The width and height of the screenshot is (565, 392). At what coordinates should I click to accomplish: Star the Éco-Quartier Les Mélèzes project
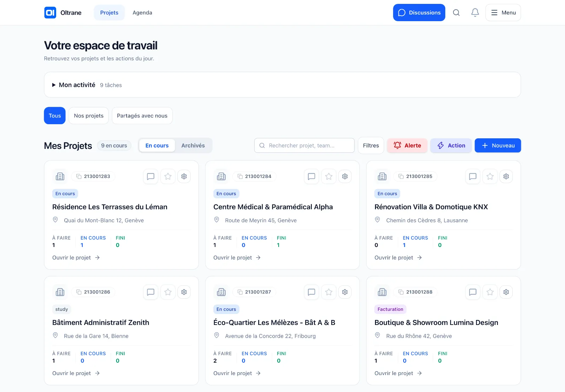point(329,292)
